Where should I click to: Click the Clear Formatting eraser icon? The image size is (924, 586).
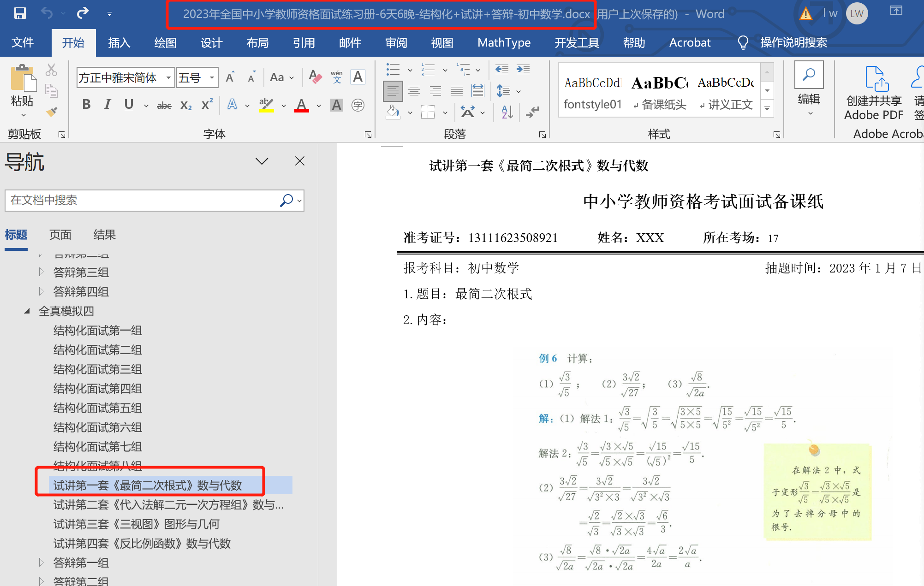point(316,77)
